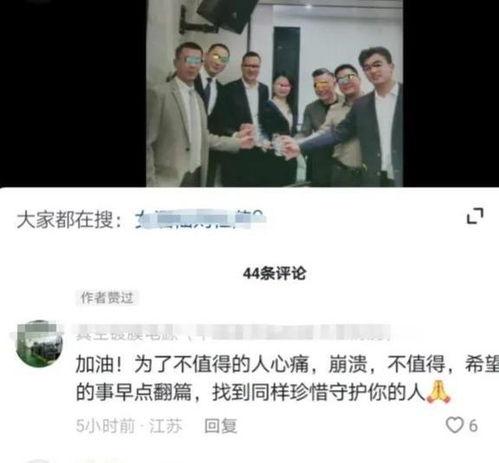Screen dimensions: 499x463
Task: Tap the black area left of video
Action: tap(73, 93)
